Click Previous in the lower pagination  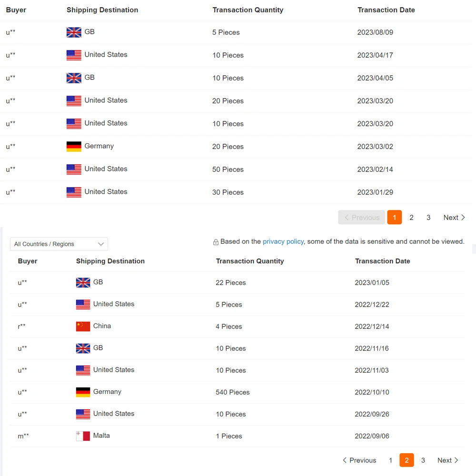(x=359, y=460)
